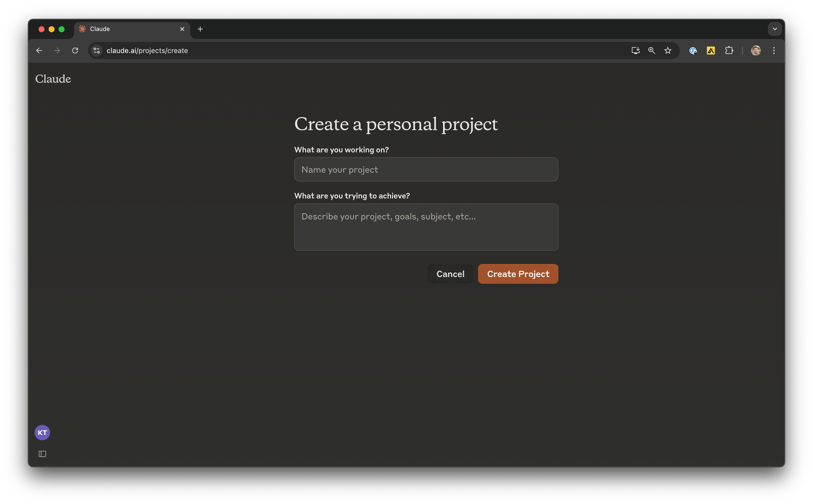Open Chrome profile picture menu

[756, 50]
